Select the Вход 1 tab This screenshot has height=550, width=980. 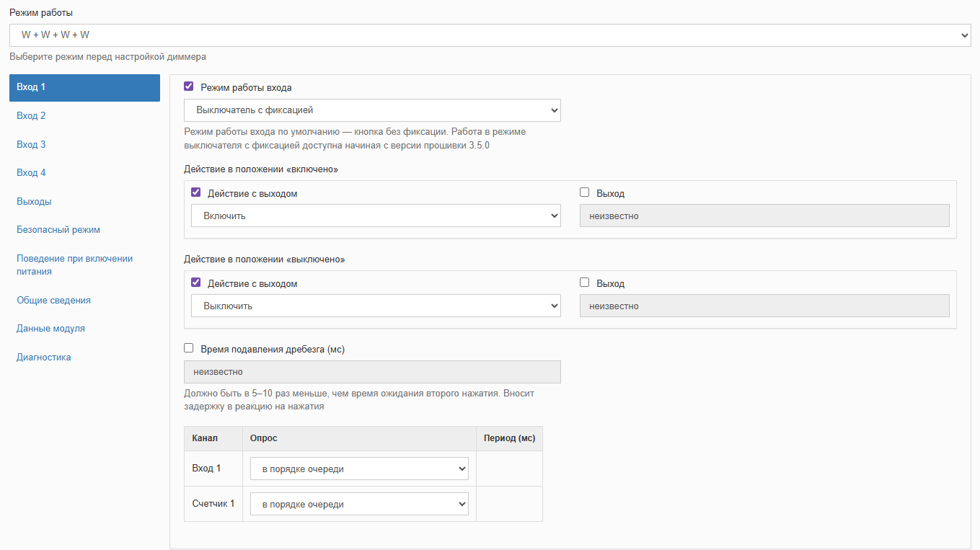[x=84, y=87]
